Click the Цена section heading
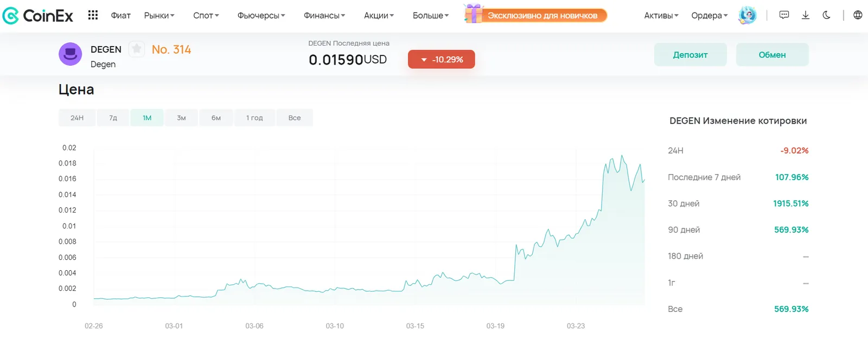 tap(76, 90)
